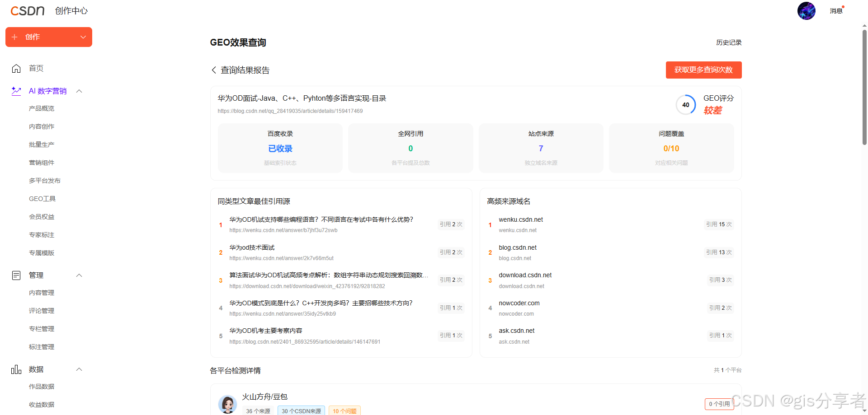Screen dimensions: 868x415
Task: Collapse the AI 数字营销 section
Action: pos(79,91)
